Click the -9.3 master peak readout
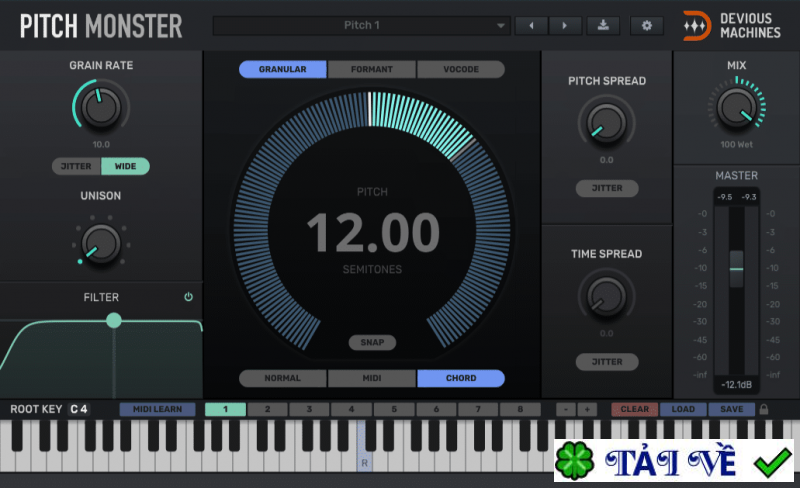 tap(748, 197)
